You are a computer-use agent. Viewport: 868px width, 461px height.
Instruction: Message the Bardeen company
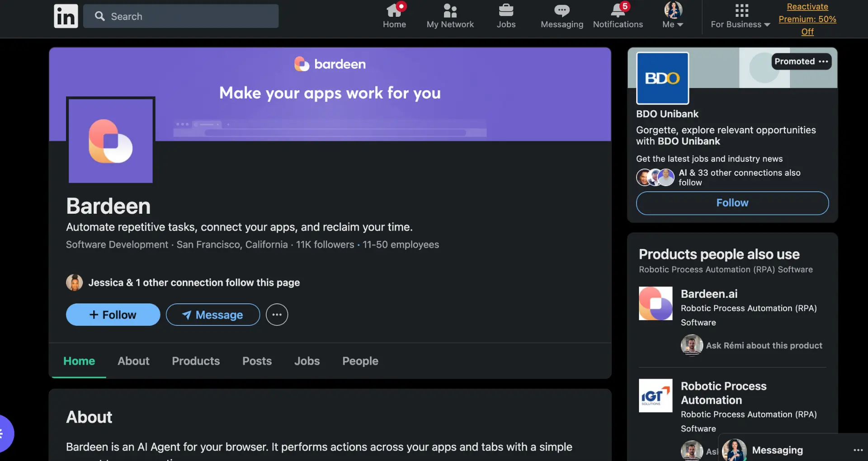point(213,315)
